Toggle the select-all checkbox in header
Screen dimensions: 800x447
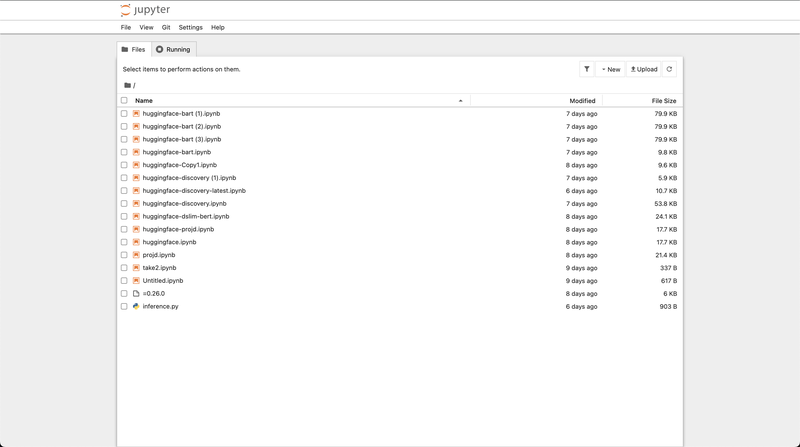124,101
